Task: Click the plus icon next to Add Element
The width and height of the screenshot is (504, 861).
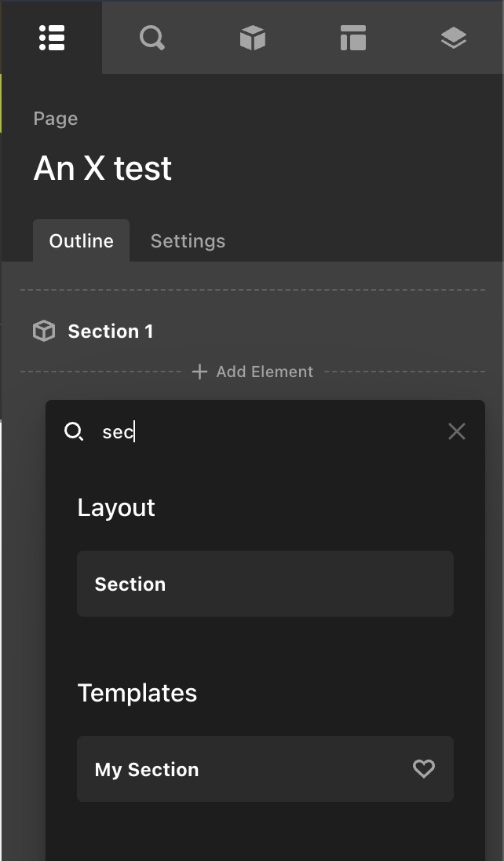Action: 200,372
